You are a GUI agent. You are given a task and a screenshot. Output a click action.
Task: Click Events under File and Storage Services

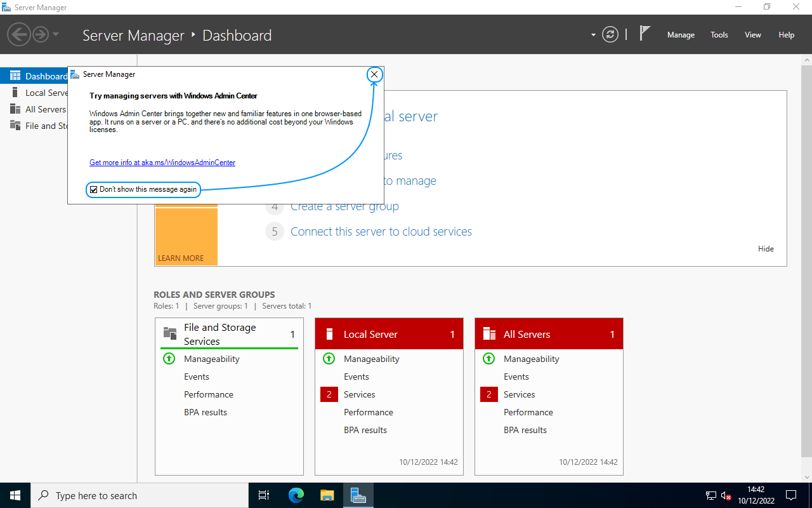(197, 377)
